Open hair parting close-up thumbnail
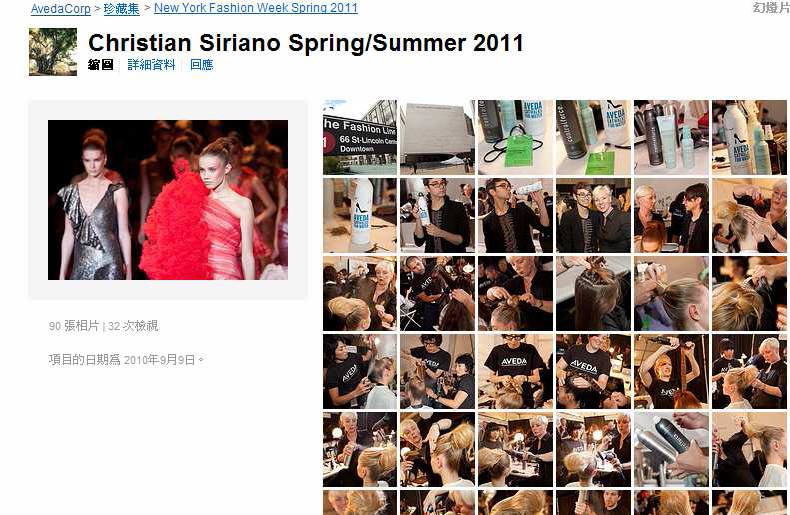Screen dimensions: 790x515 point(593,293)
